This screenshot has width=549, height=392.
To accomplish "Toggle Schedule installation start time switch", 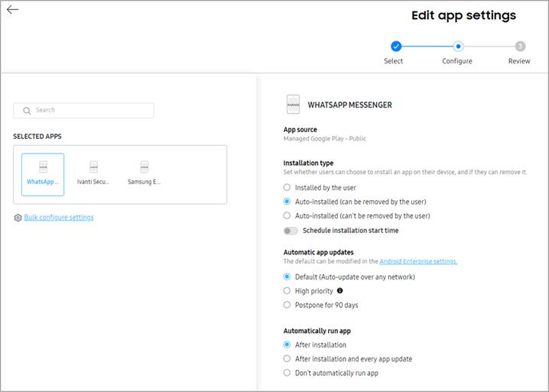I will [291, 231].
